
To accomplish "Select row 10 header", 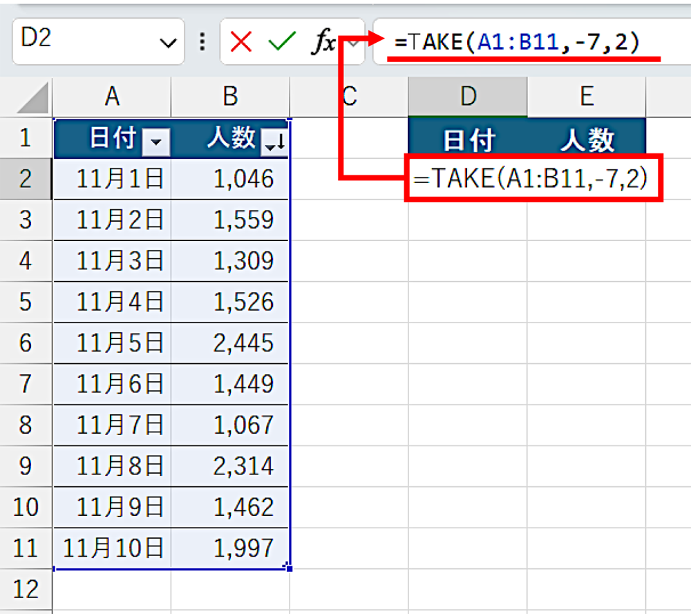I will 26,508.
